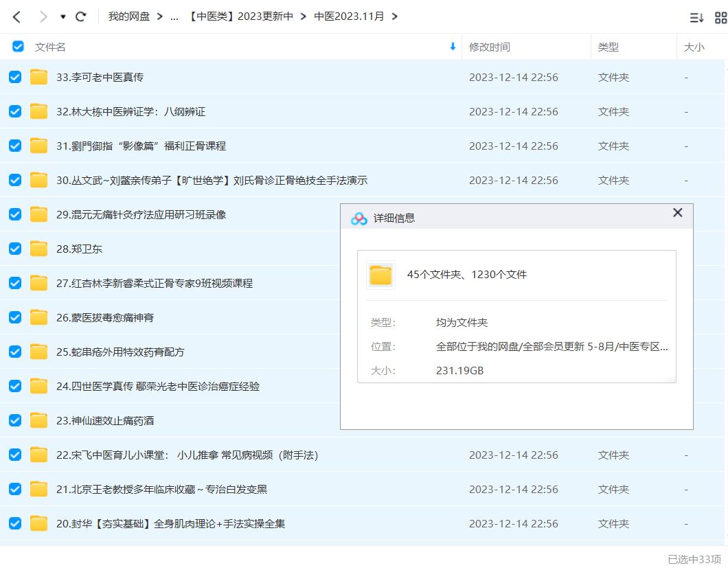Click the blue sort arrow in 文件名 column
This screenshot has height=570, width=728.
tap(453, 47)
